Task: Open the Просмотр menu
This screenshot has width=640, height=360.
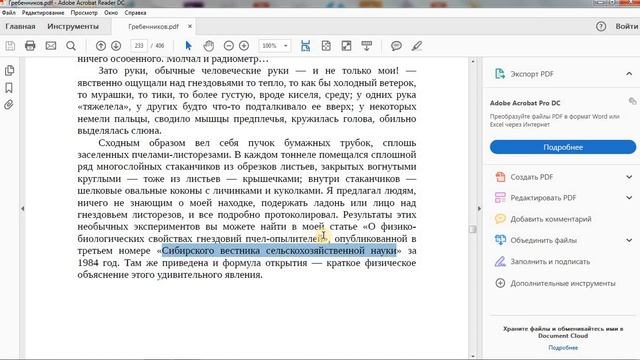Action: coord(84,13)
